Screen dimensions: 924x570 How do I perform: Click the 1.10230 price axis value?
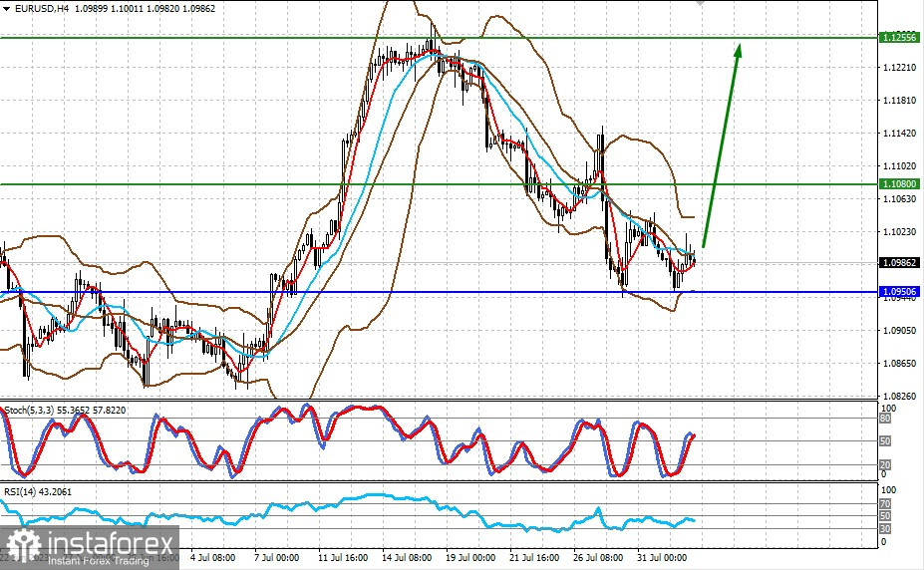click(900, 232)
